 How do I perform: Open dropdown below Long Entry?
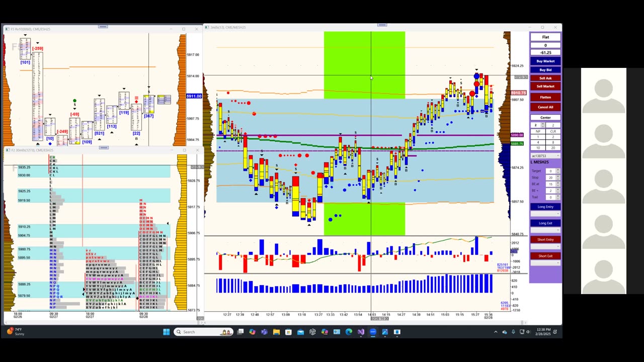(x=545, y=214)
